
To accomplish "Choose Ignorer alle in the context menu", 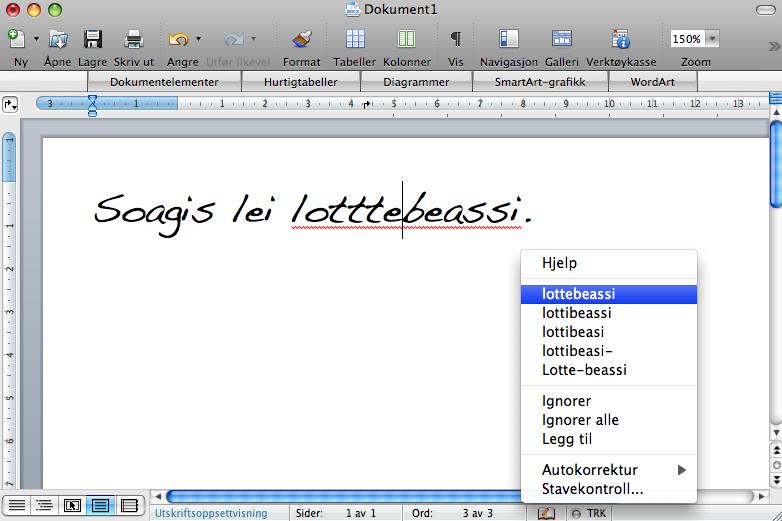I will pyautogui.click(x=608, y=420).
